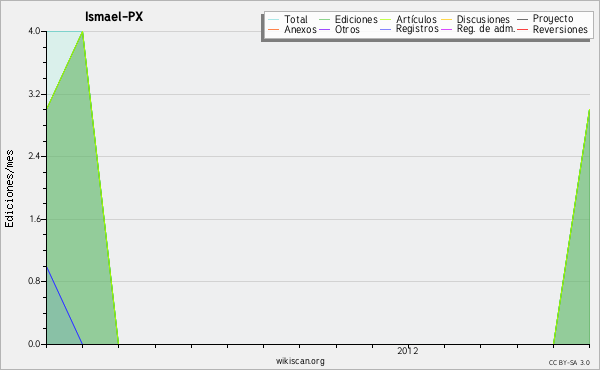This screenshot has width=600, height=370.
Task: Click the wikiscan.org caption
Action: tap(300, 361)
